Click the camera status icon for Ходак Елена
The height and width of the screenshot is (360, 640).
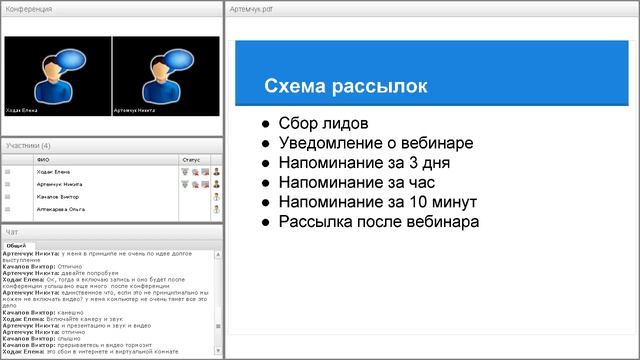click(196, 172)
